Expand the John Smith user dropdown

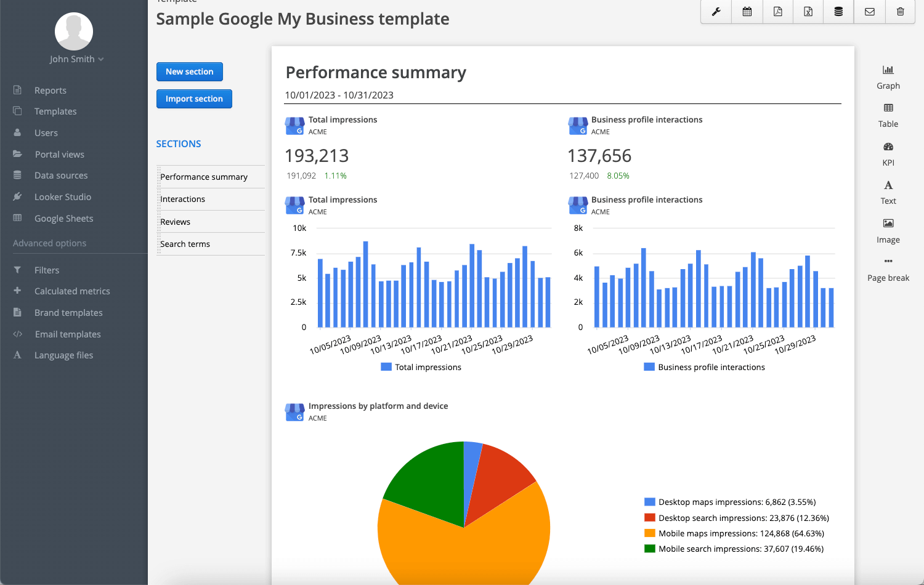coord(77,59)
